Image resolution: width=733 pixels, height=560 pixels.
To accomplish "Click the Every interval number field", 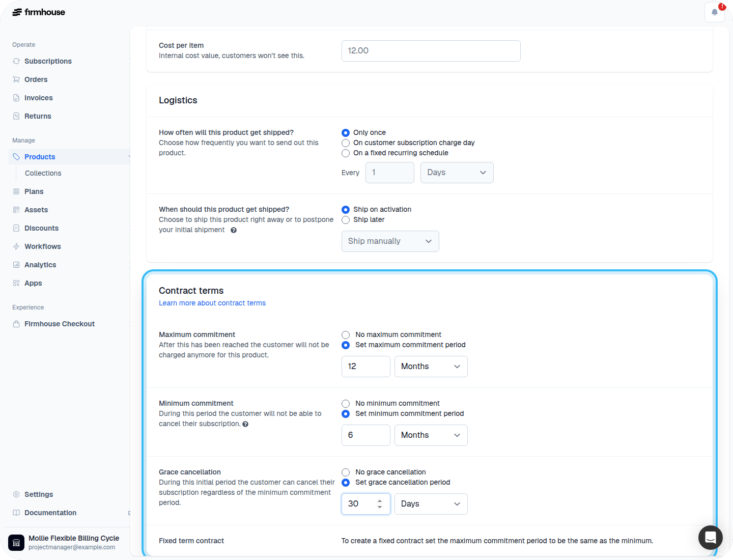I will [390, 173].
